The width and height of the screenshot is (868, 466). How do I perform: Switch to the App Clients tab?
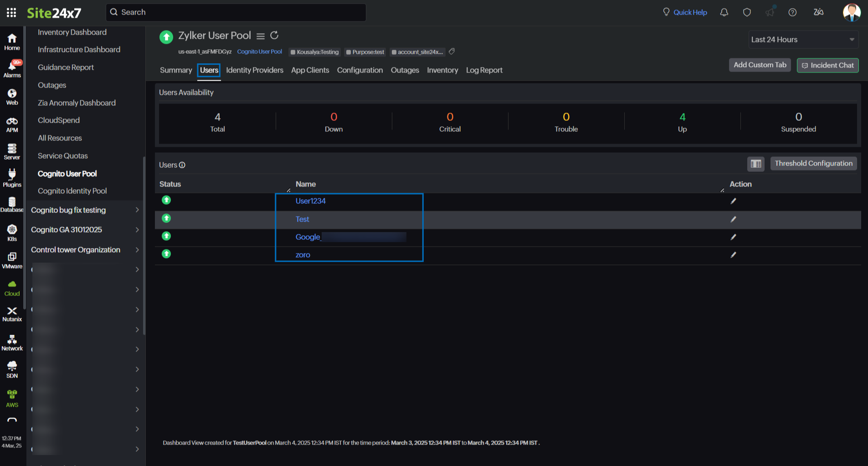coord(310,70)
